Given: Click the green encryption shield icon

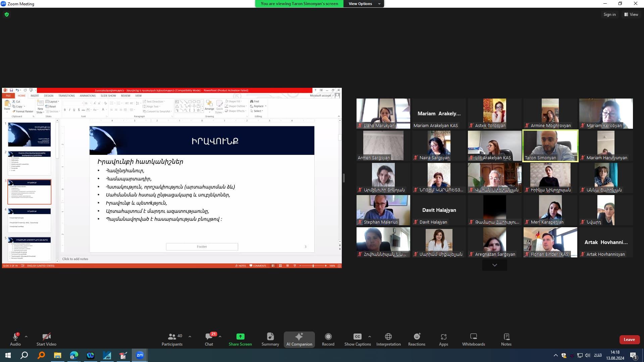Looking at the screenshot, I should pos(7,14).
